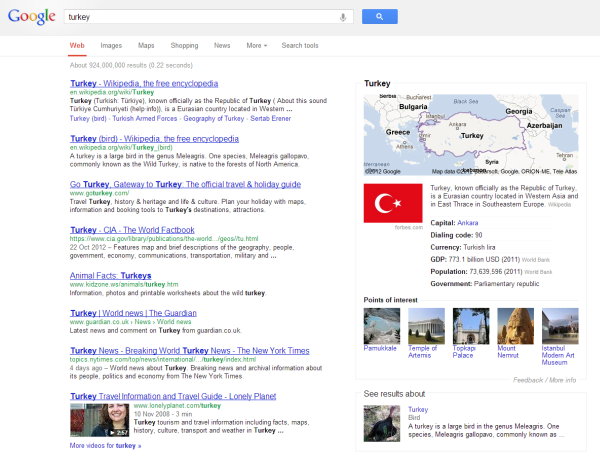Click the Topkapi Palace thumbnail image
Image resolution: width=600 pixels, height=459 pixels.
[x=471, y=326]
